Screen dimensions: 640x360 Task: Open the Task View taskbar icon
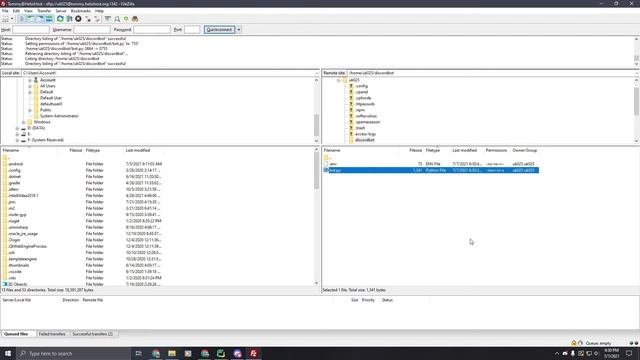[138, 353]
